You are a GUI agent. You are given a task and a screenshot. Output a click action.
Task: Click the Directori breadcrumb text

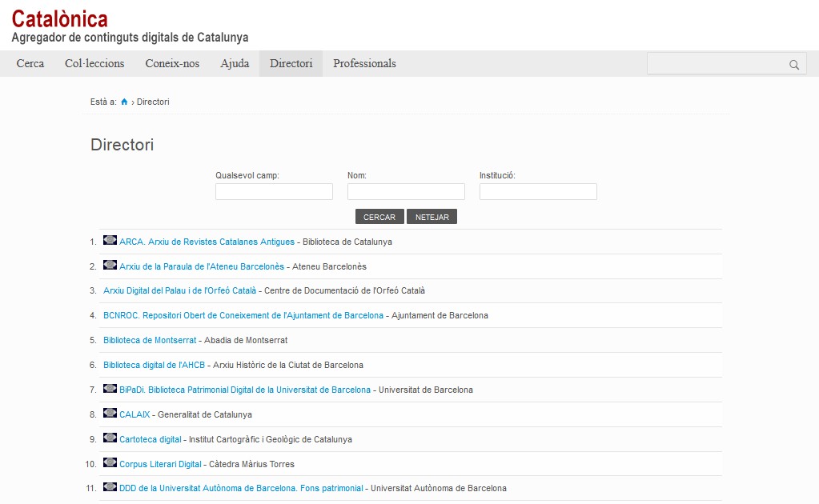(x=153, y=102)
